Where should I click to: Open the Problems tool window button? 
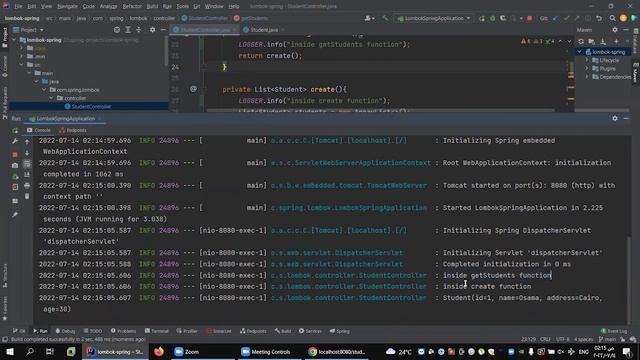124,331
